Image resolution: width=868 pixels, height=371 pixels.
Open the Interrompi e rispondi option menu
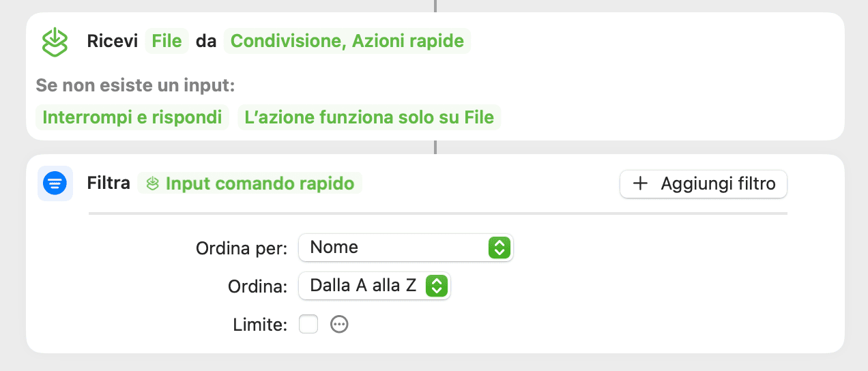click(132, 117)
